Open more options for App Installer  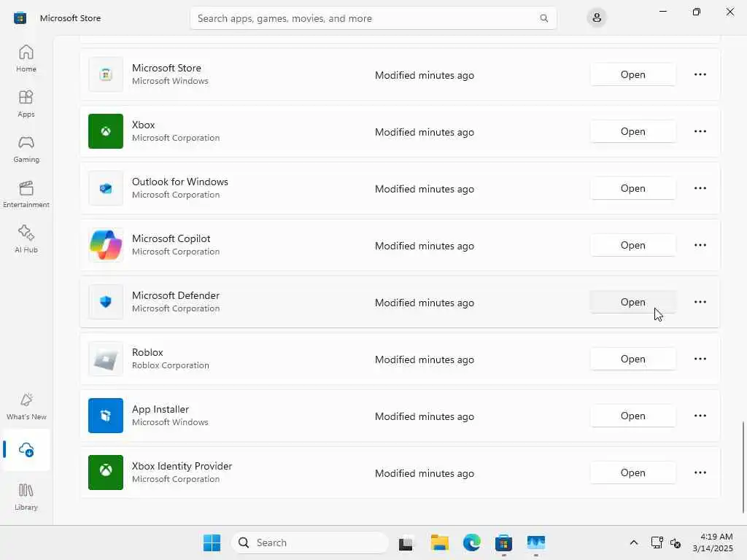coord(700,416)
